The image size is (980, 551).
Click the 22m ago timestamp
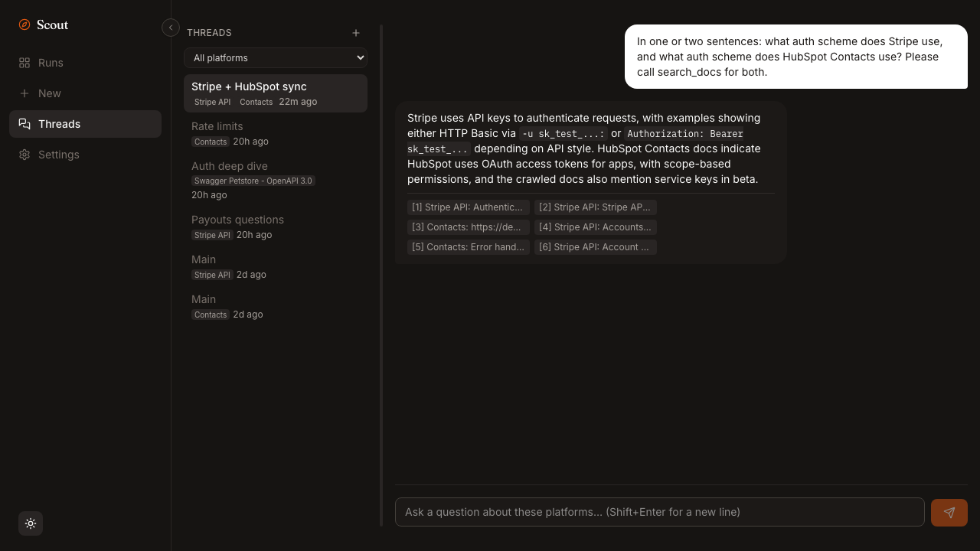click(298, 102)
